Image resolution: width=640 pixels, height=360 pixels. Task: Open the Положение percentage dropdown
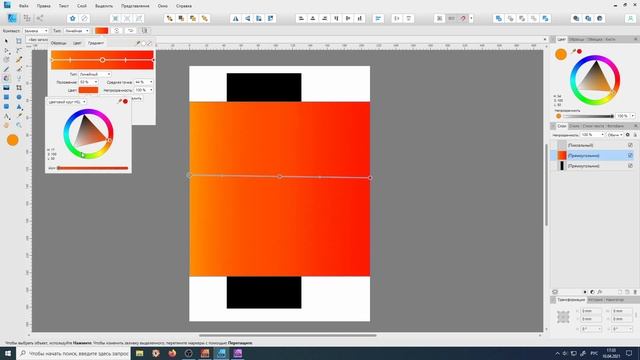click(88, 82)
